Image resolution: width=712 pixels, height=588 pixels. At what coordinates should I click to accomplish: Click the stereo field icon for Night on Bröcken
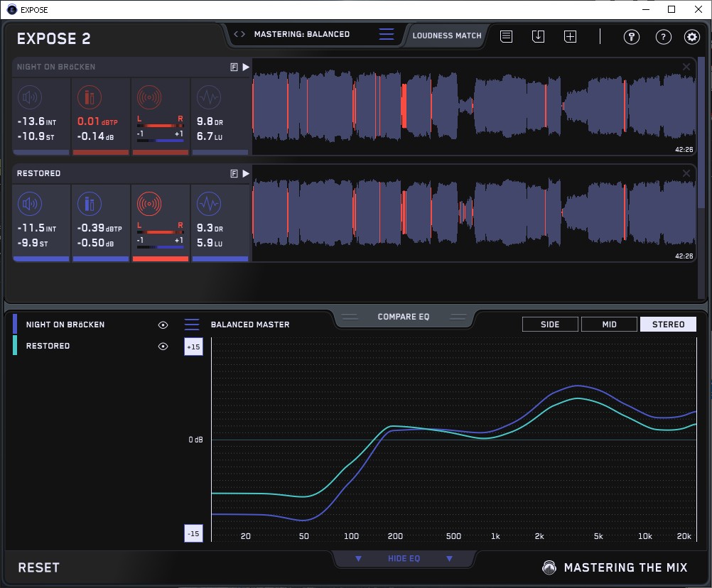149,97
